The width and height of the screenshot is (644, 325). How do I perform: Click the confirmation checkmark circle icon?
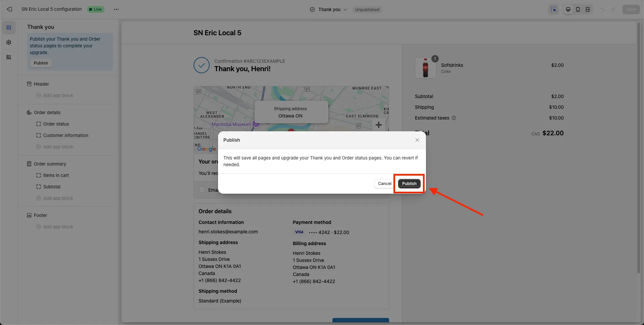(202, 65)
